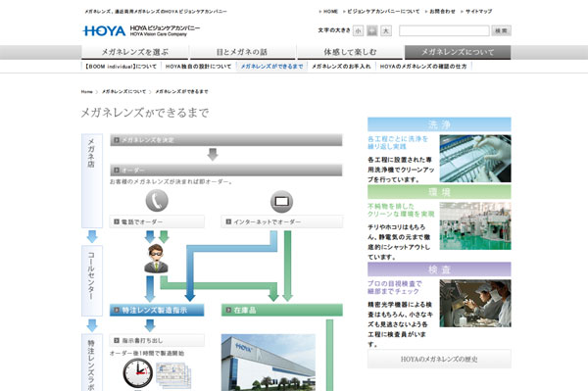The height and width of the screenshot is (391, 588).
Task: Open メガネレンズができるまで submenu item
Action: [x=271, y=67]
